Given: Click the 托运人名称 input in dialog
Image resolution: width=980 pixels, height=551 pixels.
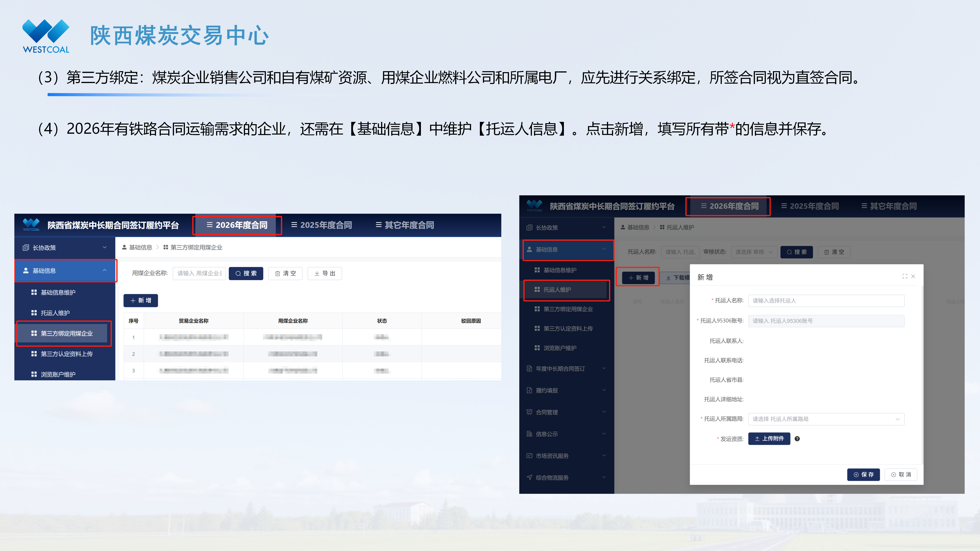Looking at the screenshot, I should [x=826, y=300].
